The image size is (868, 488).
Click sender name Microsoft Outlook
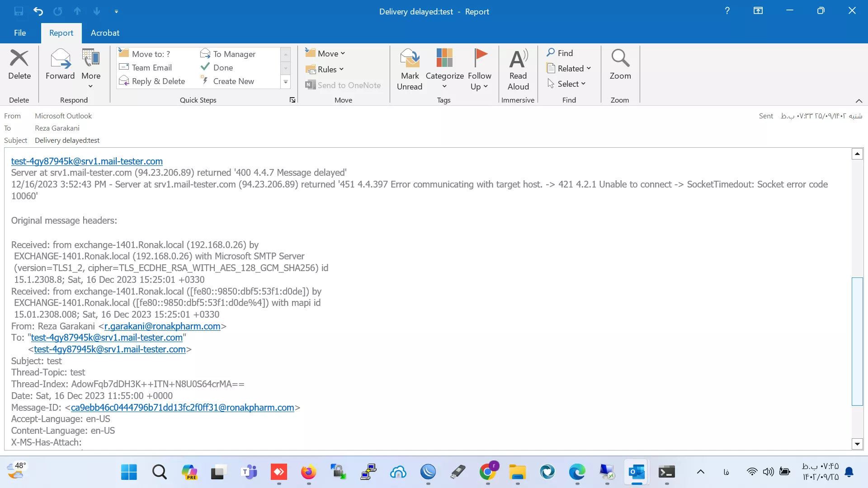pos(63,116)
